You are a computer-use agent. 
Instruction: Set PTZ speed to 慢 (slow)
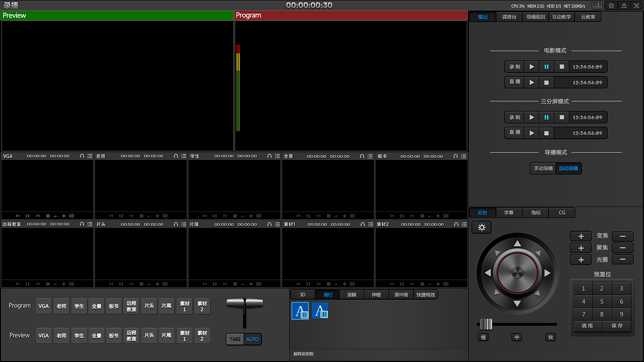tap(483, 337)
